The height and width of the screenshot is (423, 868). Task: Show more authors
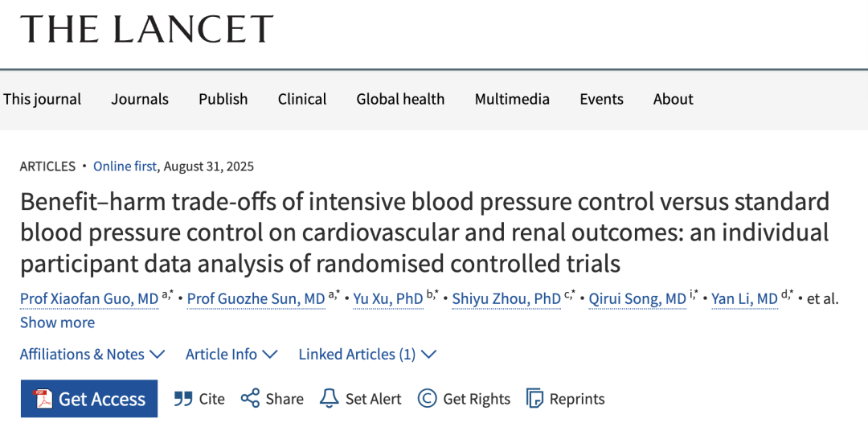click(57, 322)
